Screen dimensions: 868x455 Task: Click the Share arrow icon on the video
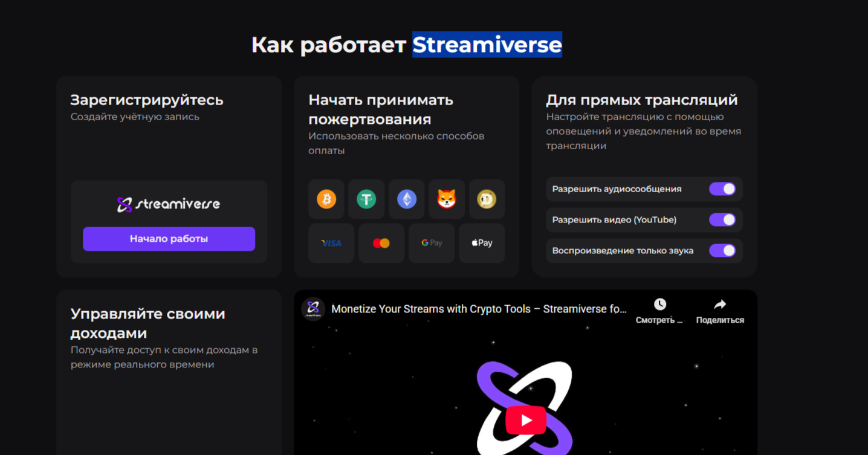[x=719, y=305]
